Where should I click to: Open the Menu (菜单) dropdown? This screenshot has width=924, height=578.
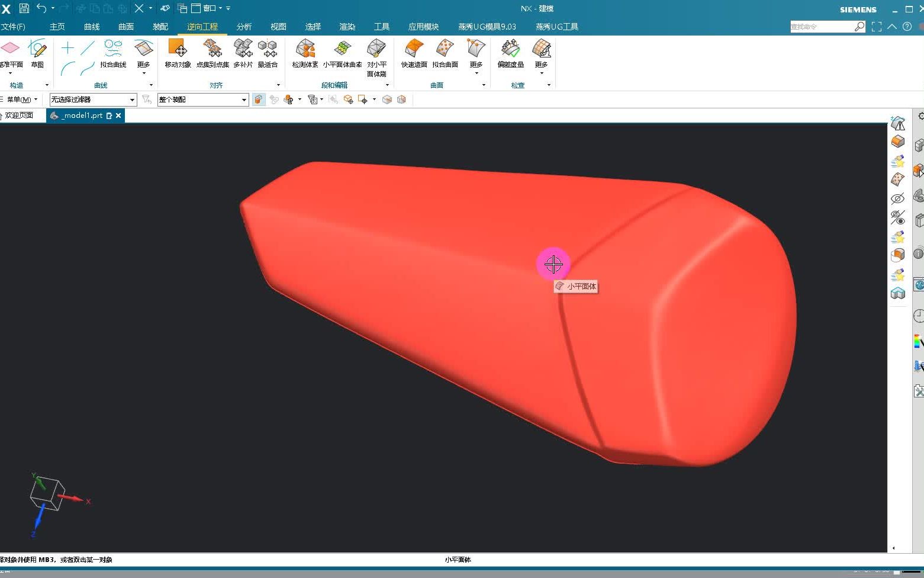pyautogui.click(x=21, y=99)
